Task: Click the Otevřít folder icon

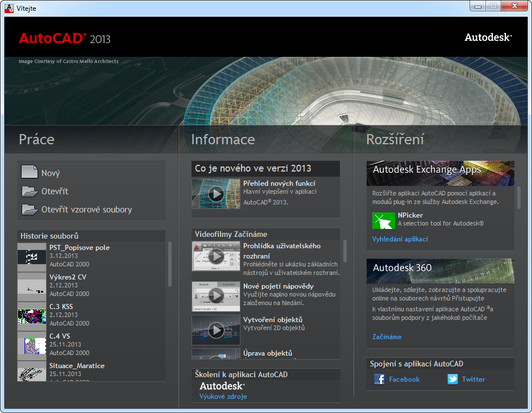Action: (x=29, y=191)
